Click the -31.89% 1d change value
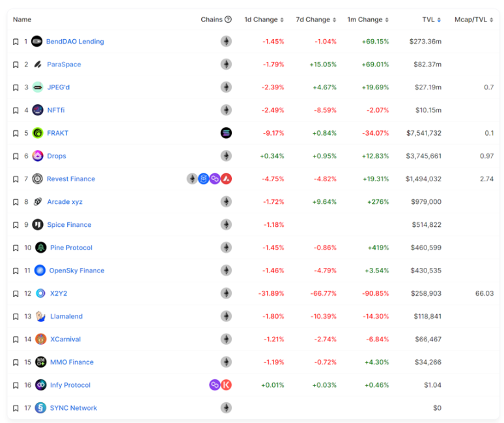 (272, 293)
